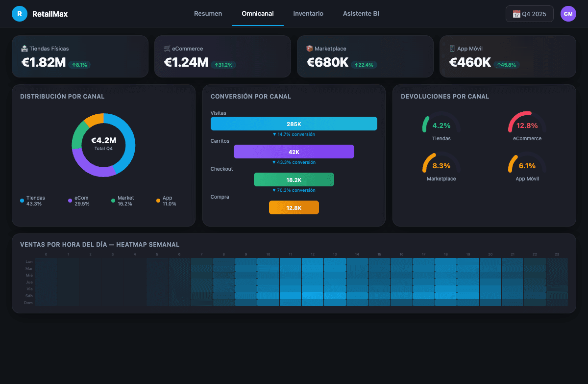Switch to the Inventario tab

[x=308, y=13]
